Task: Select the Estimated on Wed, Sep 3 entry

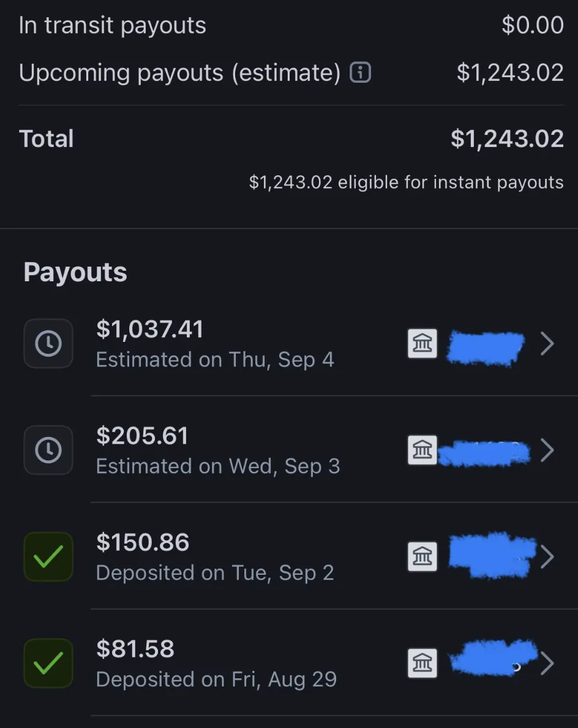Action: 217,466
